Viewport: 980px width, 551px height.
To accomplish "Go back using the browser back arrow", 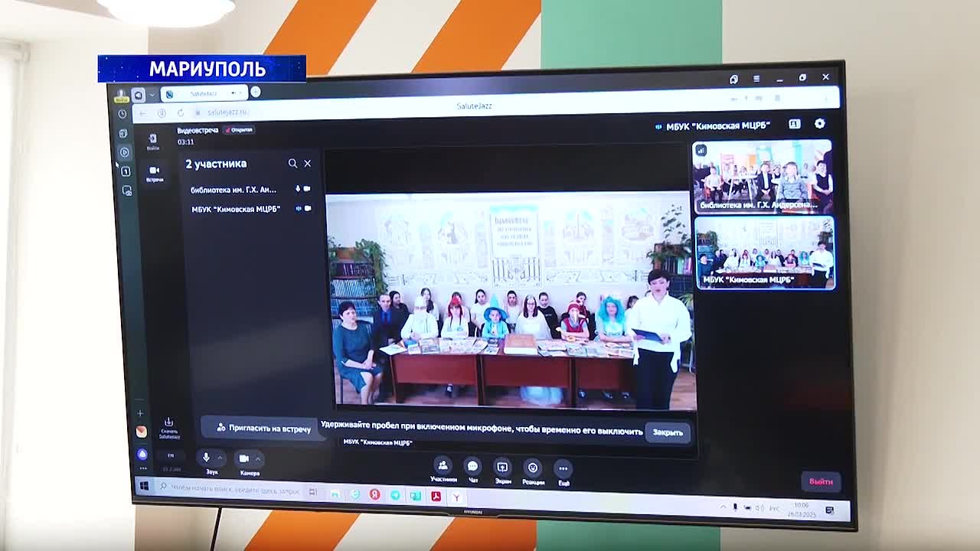I will 142,113.
